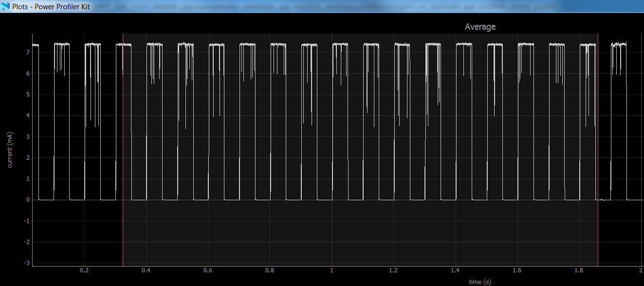Select the left red selection cursor line

tap(123, 146)
